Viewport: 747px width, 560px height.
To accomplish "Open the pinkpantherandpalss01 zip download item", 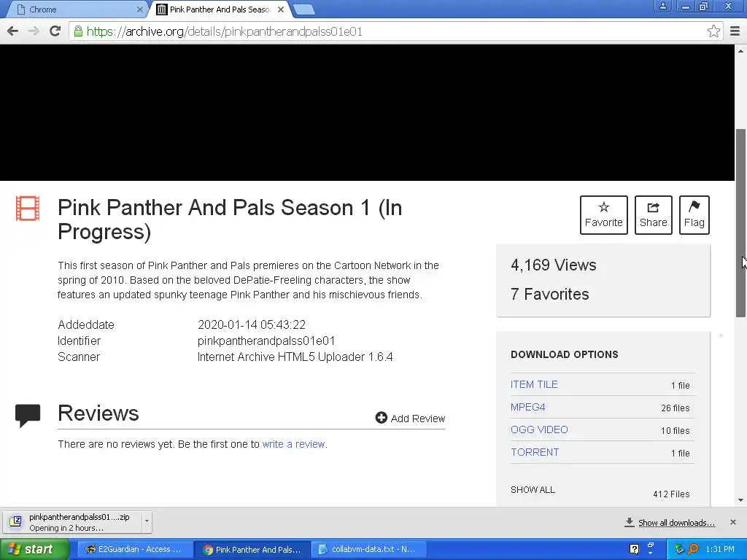I will pyautogui.click(x=72, y=522).
